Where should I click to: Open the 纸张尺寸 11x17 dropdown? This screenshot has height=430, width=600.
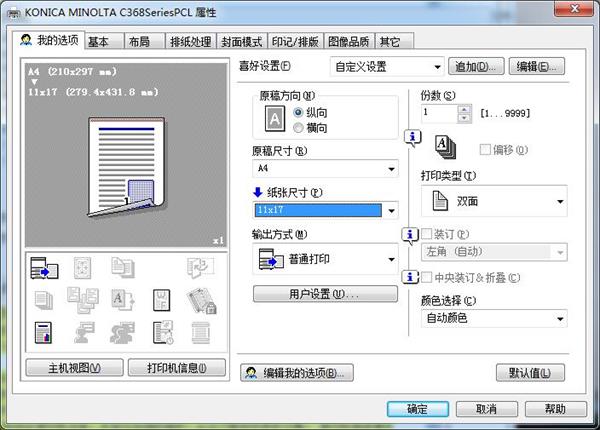click(x=325, y=210)
